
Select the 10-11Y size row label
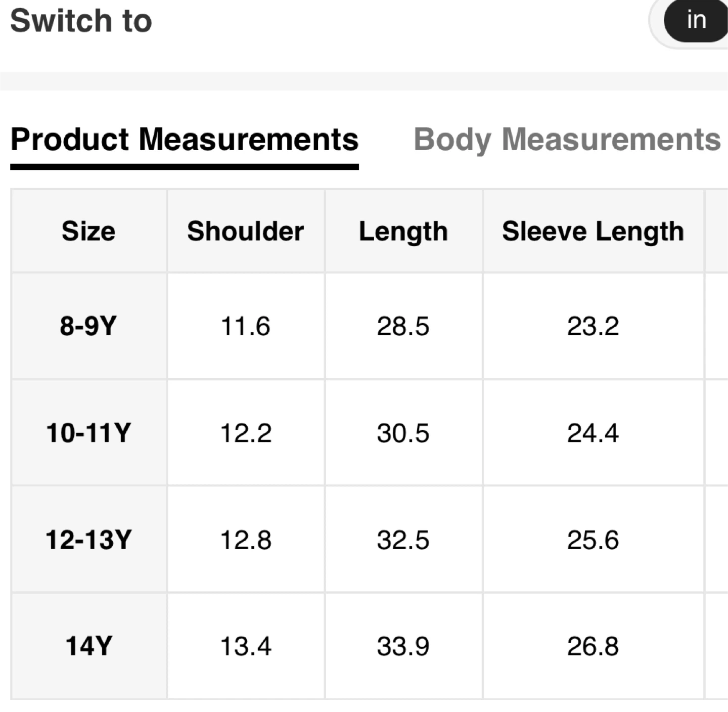pos(88,433)
